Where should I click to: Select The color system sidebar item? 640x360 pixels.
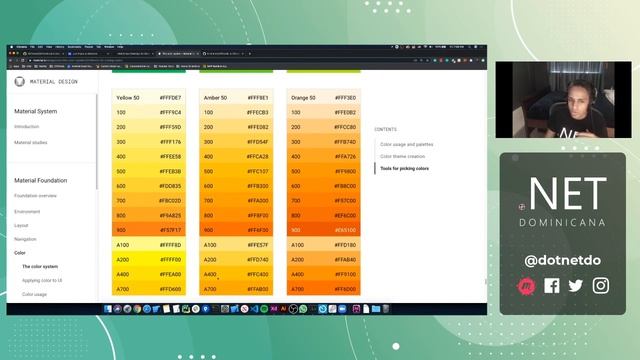click(40, 267)
